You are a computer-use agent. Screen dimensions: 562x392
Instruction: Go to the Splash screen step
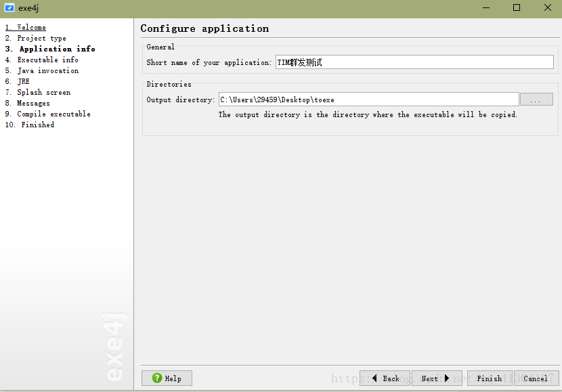click(x=38, y=92)
